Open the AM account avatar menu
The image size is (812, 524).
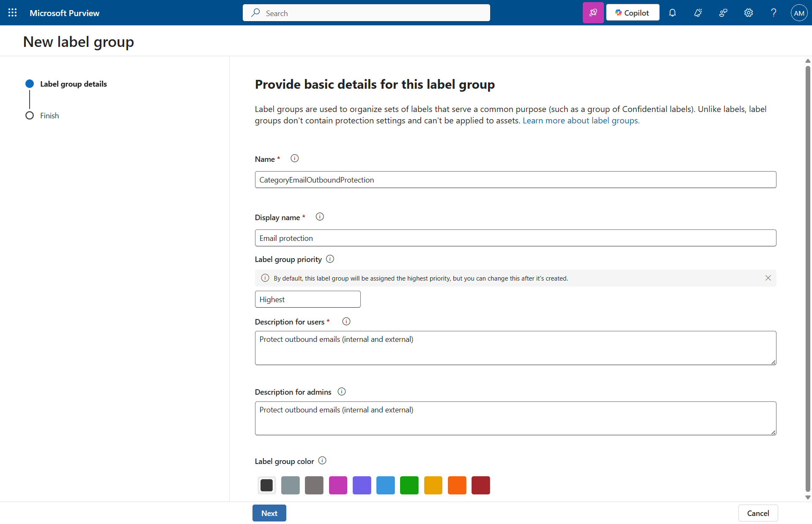(799, 13)
